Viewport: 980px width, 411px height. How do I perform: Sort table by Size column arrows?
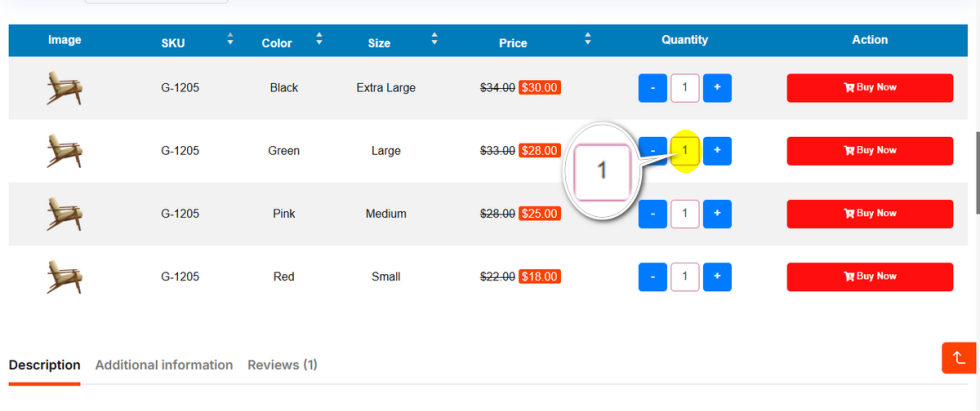click(x=434, y=40)
